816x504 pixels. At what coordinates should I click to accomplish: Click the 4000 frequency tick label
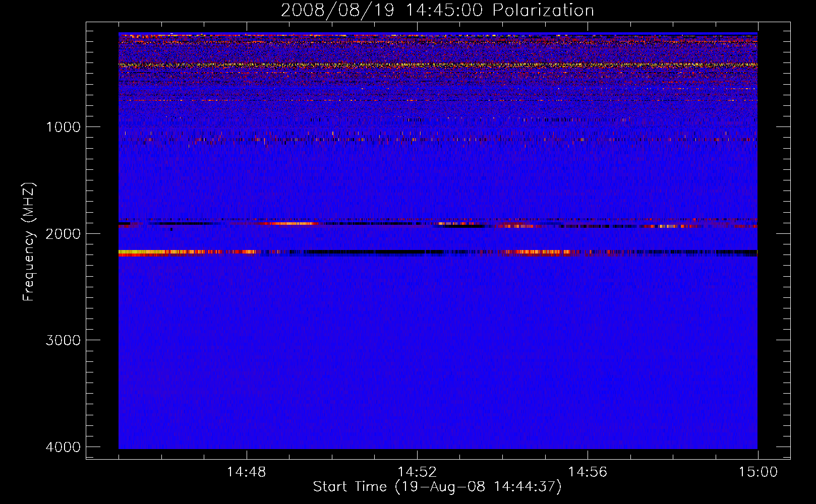pyautogui.click(x=63, y=447)
